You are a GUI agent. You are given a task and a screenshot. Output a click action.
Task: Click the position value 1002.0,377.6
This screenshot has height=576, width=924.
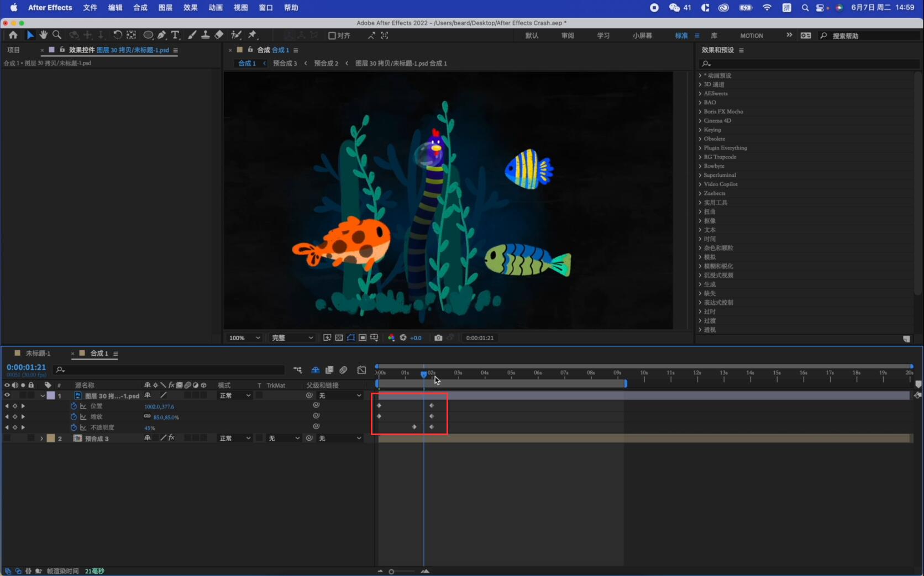point(159,406)
